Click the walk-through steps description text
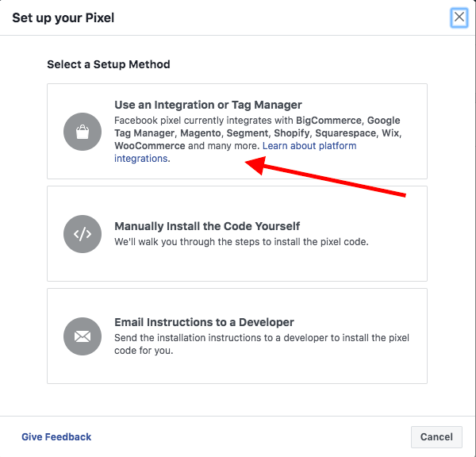Image resolution: width=476 pixels, height=457 pixels. (x=241, y=241)
